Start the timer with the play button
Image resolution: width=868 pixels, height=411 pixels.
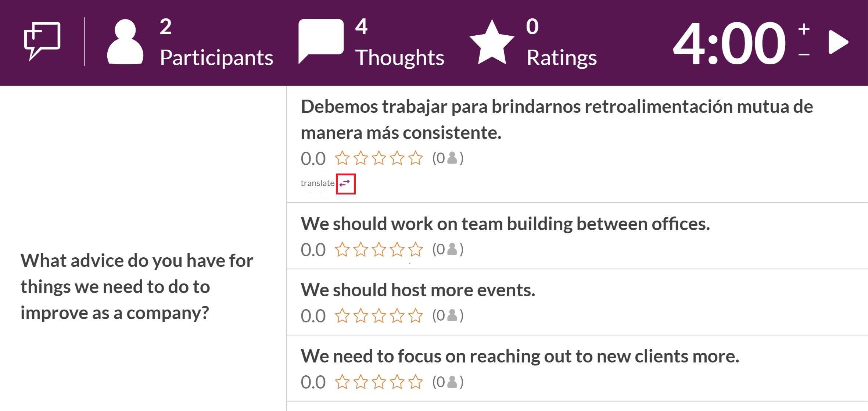[x=838, y=42]
